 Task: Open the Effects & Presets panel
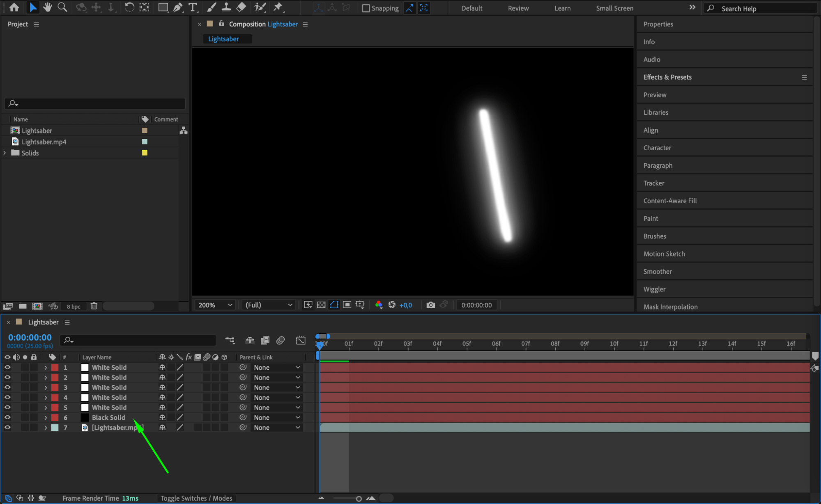tap(667, 77)
